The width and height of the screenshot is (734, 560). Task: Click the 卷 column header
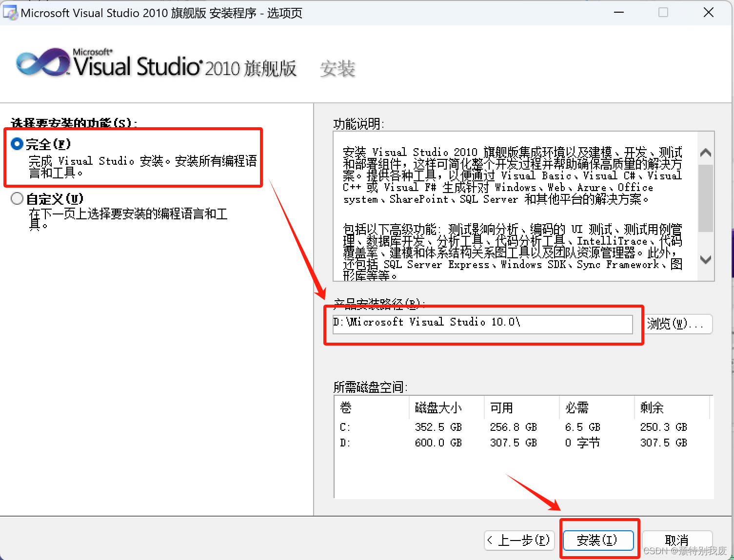(372, 407)
